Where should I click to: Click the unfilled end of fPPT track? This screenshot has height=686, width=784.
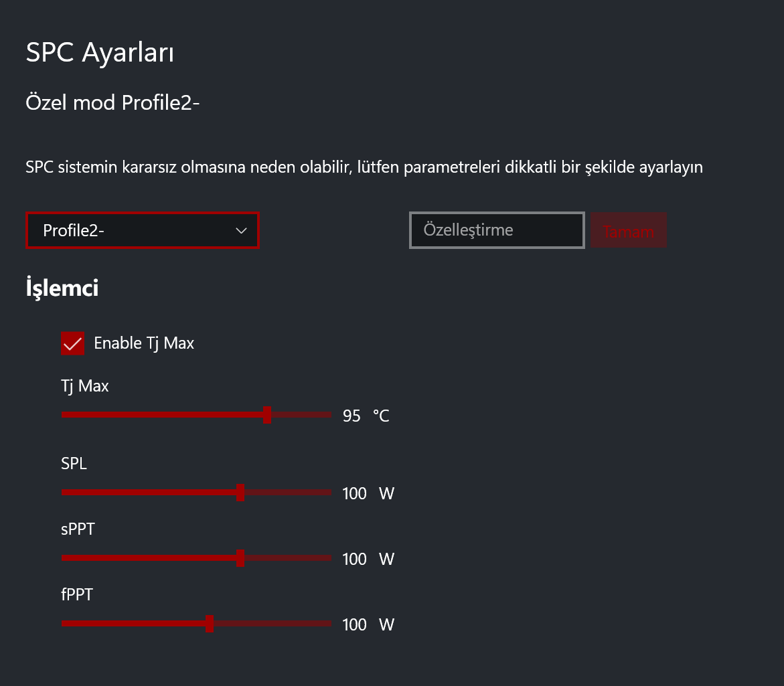coord(272,624)
